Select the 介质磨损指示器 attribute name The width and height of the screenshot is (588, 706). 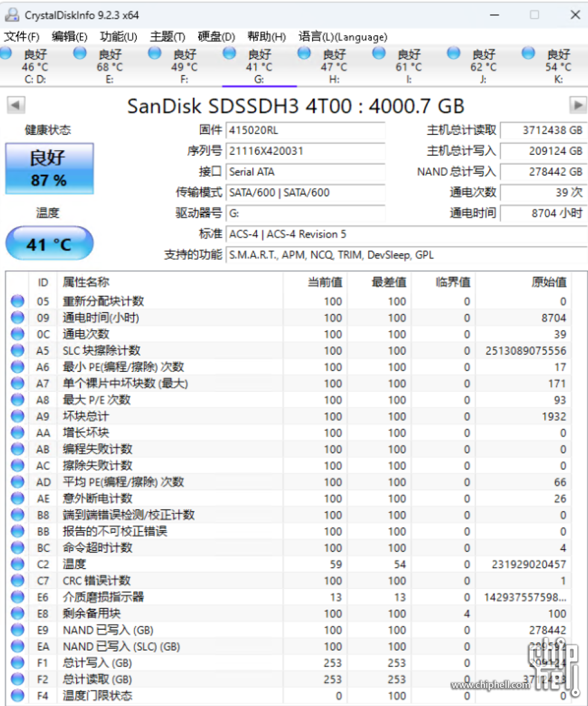click(x=103, y=597)
